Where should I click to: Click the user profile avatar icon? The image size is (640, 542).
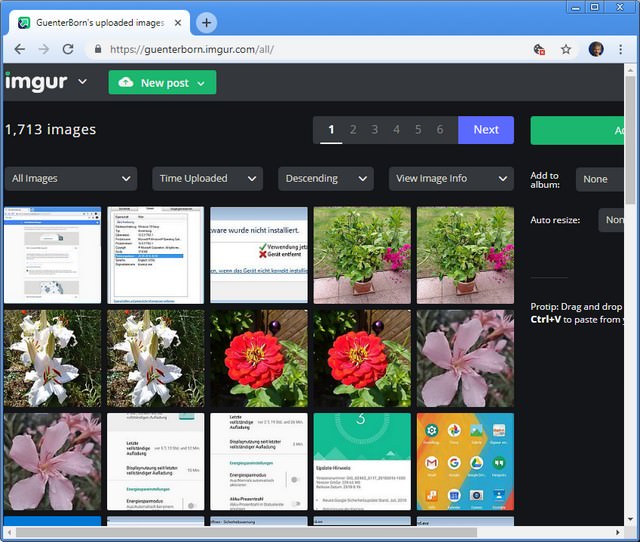tap(596, 49)
